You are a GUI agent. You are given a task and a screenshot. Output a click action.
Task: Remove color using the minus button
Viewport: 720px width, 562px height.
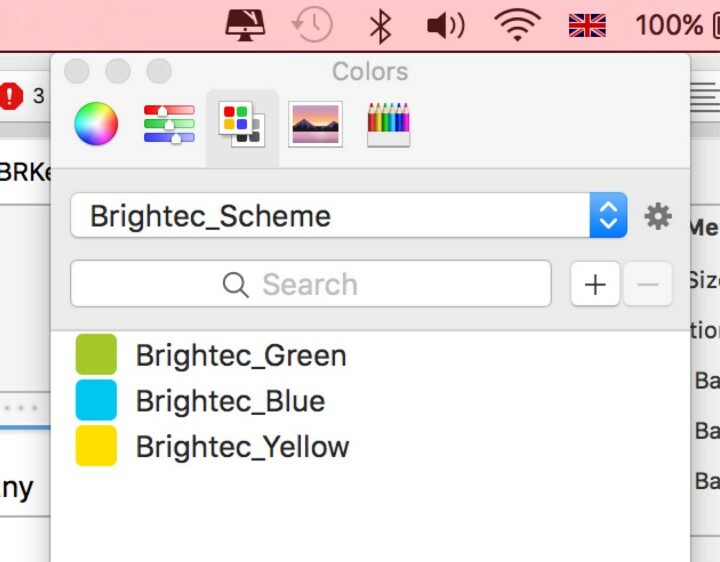(x=647, y=285)
